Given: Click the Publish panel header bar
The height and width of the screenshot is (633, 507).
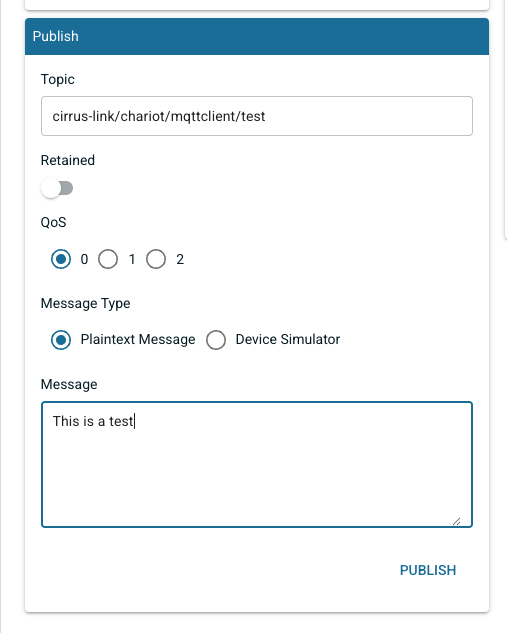Looking at the screenshot, I should pyautogui.click(x=257, y=36).
